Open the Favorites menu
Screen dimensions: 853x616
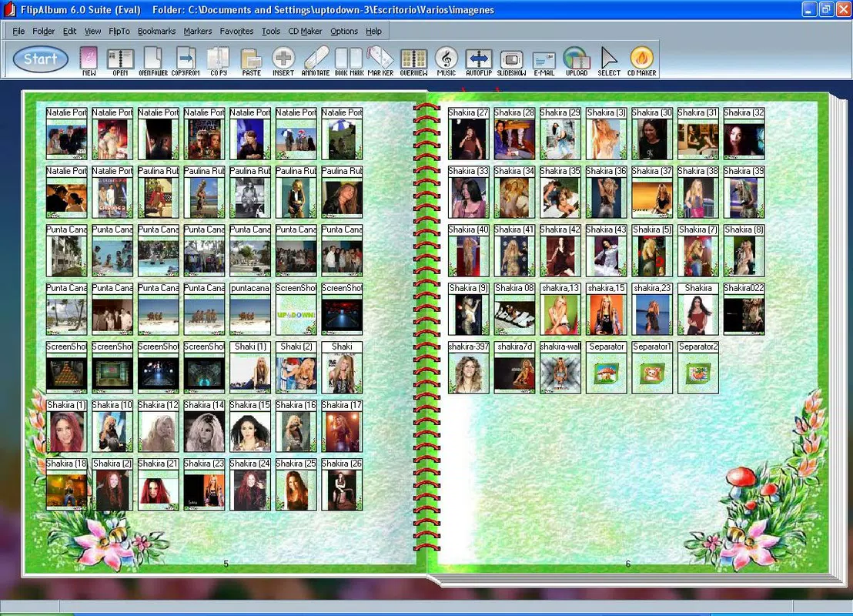[236, 31]
